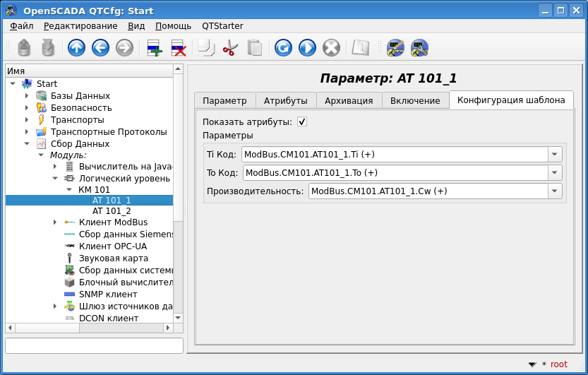Image resolution: width=588 pixels, height=375 pixels.
Task: Switch to the 'Атрибуты' tab
Action: click(285, 100)
